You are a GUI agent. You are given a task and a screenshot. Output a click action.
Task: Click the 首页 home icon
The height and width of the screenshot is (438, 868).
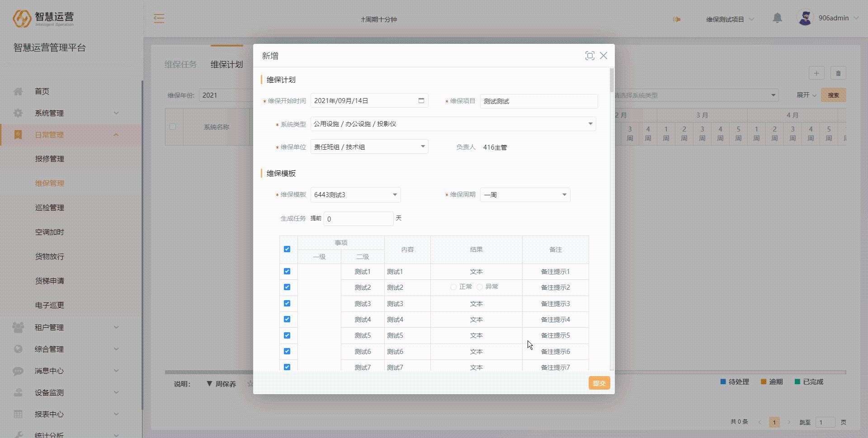tap(18, 91)
